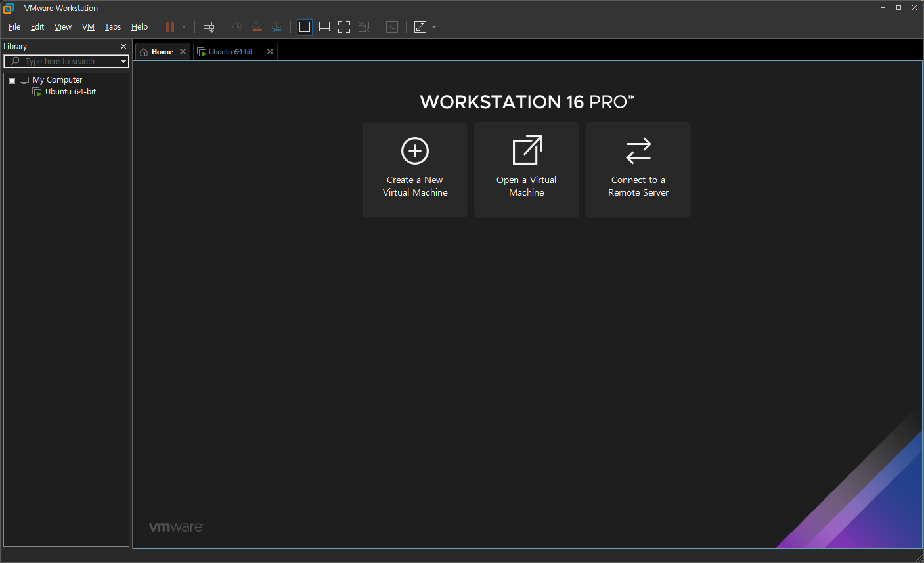
Task: Collapse the My Computer tree node
Action: 12,81
